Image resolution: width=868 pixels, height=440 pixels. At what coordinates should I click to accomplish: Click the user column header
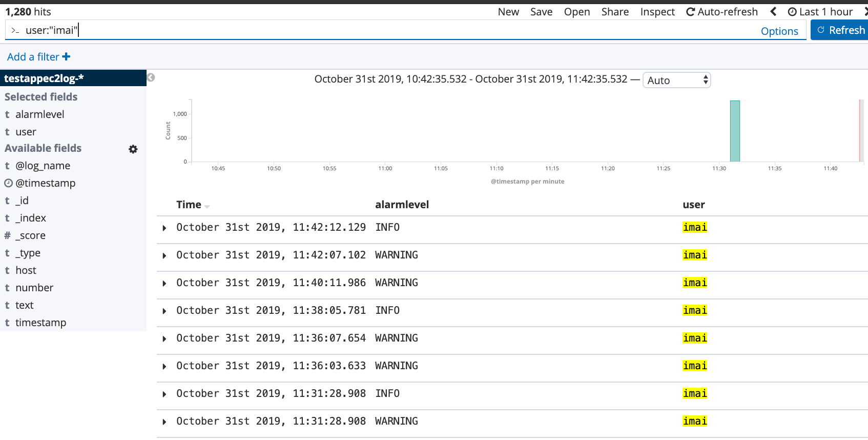point(694,205)
